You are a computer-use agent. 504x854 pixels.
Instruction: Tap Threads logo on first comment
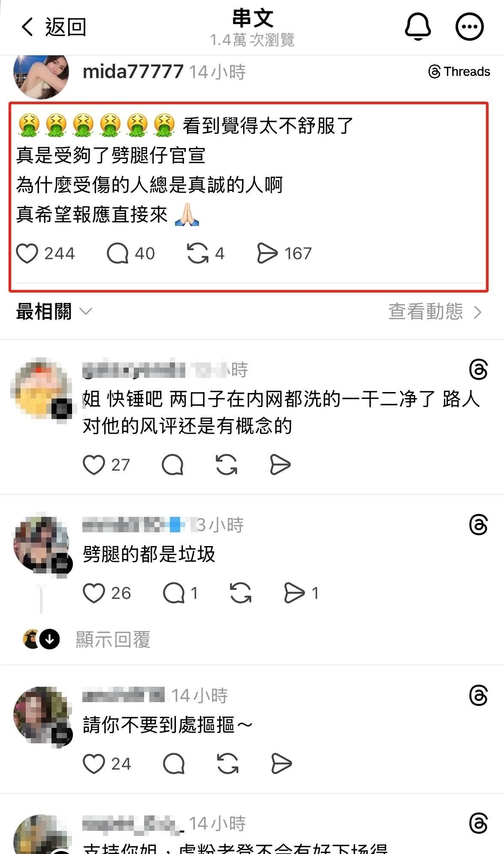(x=478, y=370)
